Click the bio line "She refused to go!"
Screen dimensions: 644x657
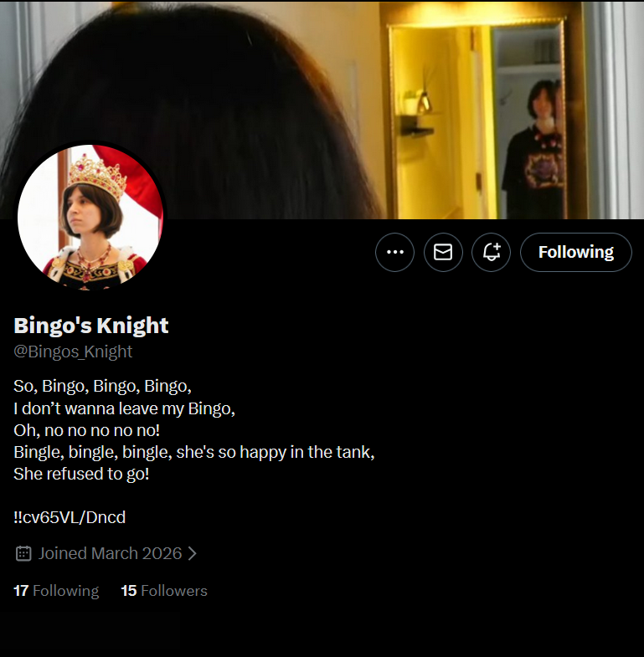tap(81, 474)
